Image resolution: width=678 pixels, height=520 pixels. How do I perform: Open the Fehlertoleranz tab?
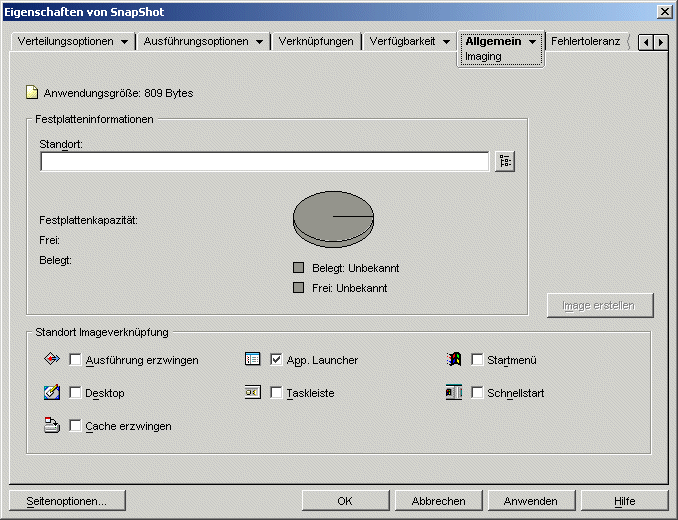[585, 42]
